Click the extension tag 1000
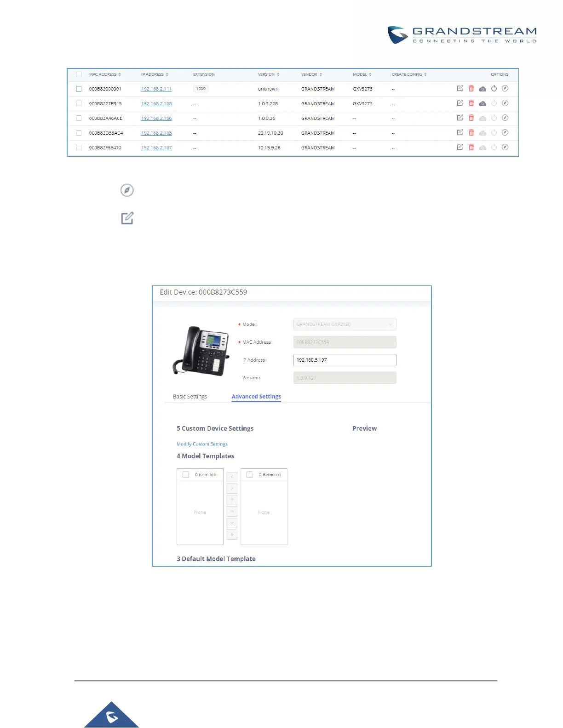Viewport: 563px width, 728px height. coord(201,89)
